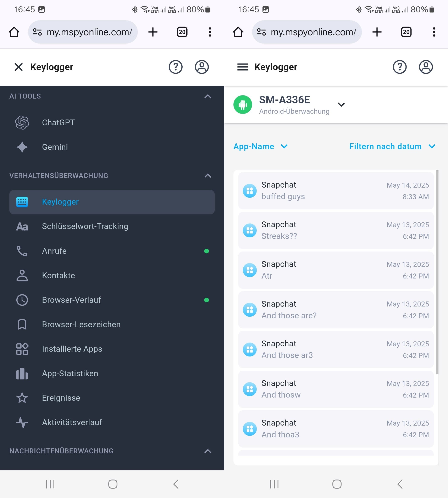Click the pulse icon for Aktivitätsverlauf
448x498 pixels.
click(22, 422)
